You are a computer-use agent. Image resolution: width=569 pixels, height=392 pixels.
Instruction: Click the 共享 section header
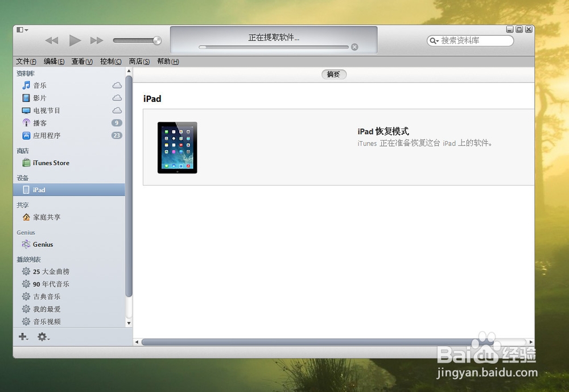click(x=23, y=205)
